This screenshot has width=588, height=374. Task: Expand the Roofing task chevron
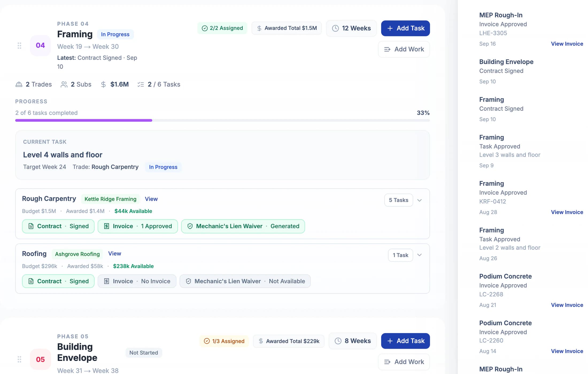point(419,255)
